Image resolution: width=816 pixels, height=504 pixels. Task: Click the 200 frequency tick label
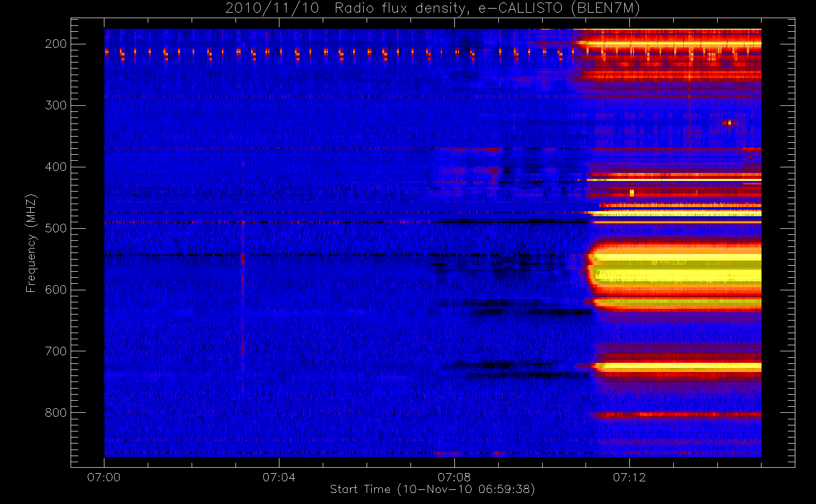[x=55, y=44]
